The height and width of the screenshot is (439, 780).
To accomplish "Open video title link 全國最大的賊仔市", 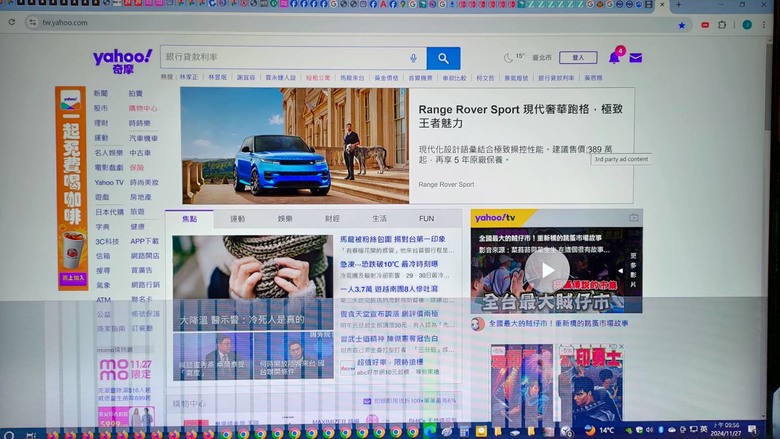I will [558, 323].
